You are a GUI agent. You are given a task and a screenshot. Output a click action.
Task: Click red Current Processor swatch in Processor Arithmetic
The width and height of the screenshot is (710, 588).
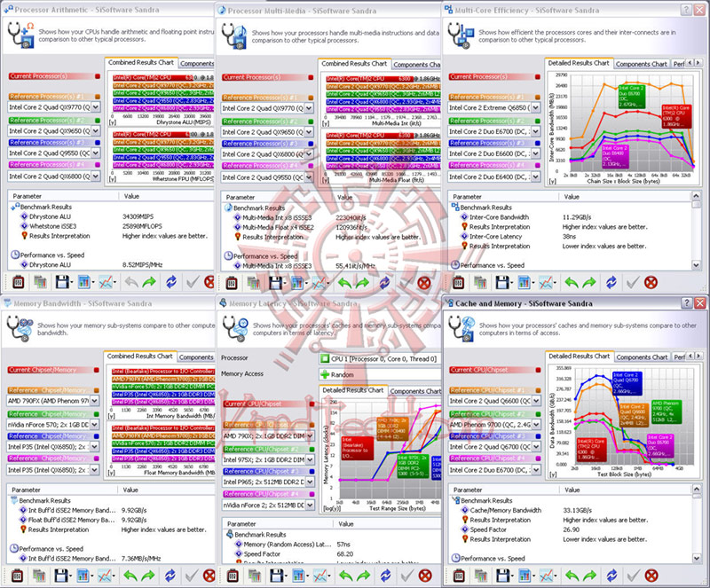pyautogui.click(x=98, y=76)
